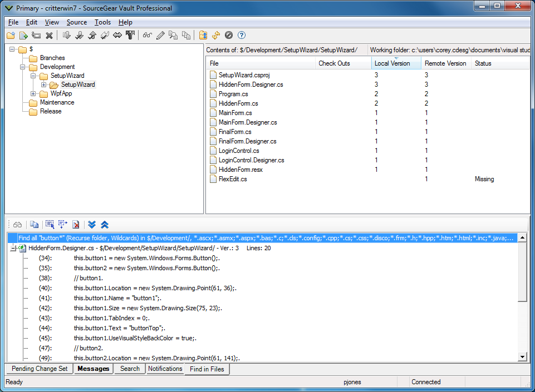Sort by the Remote Version column header

click(x=445, y=63)
